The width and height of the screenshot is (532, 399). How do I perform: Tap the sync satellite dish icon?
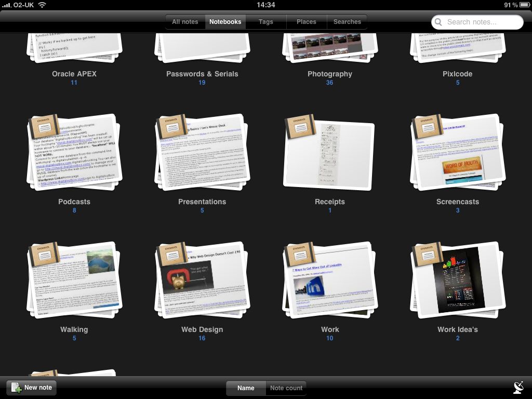(x=517, y=387)
